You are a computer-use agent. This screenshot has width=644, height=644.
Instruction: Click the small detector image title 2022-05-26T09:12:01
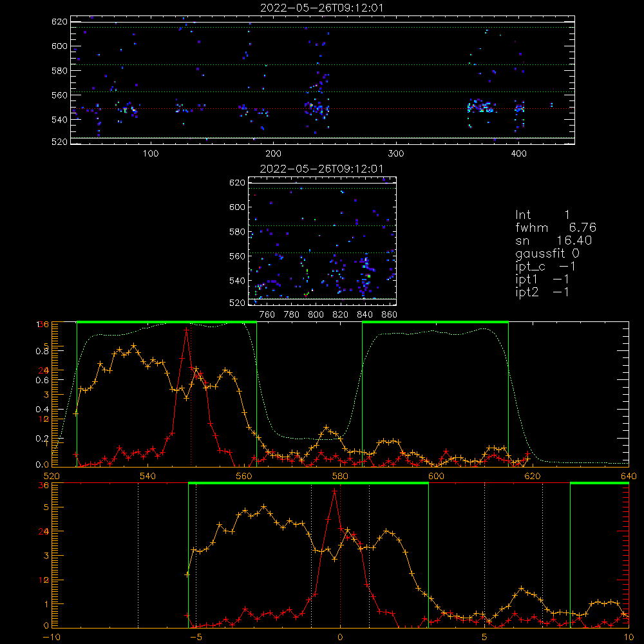[x=321, y=169]
